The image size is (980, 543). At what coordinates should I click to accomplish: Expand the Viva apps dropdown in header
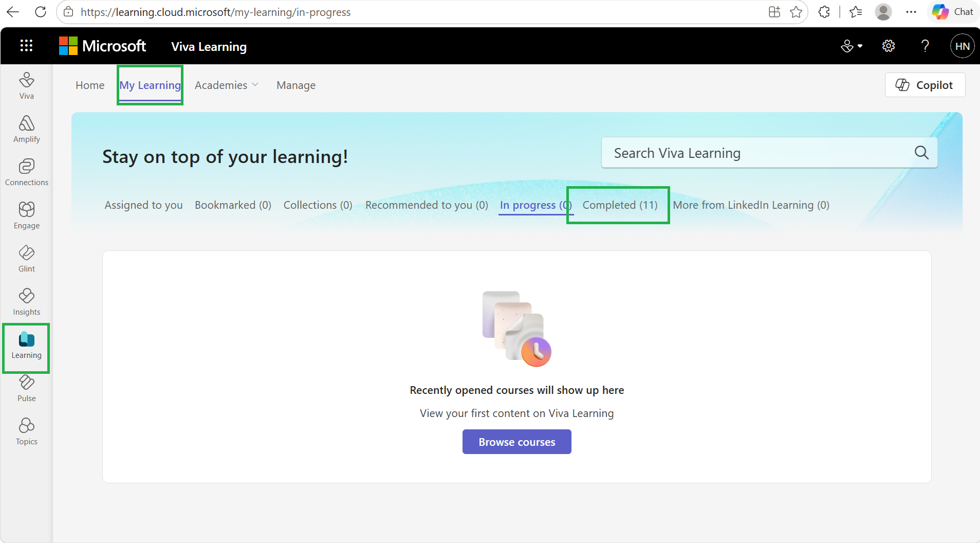click(x=852, y=46)
